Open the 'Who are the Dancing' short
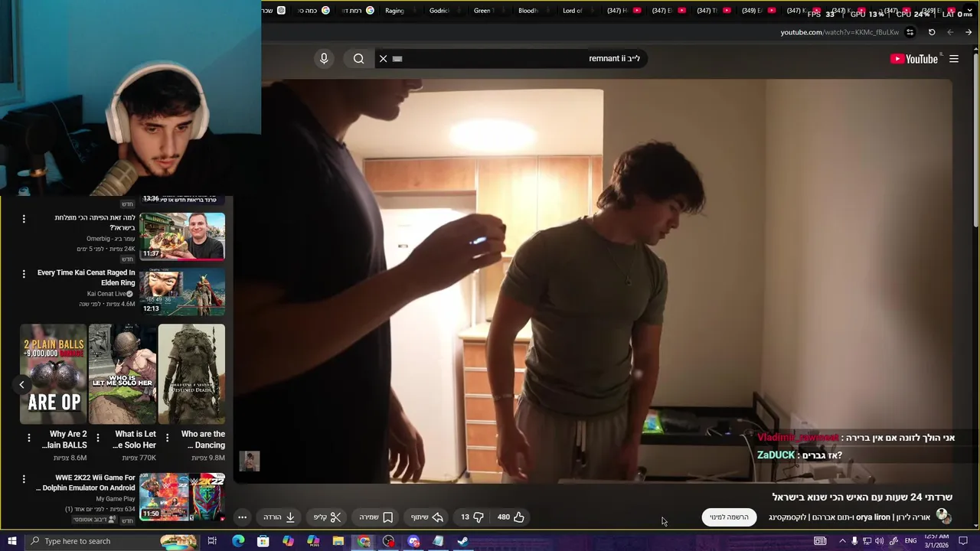The image size is (980, 551). [191, 374]
